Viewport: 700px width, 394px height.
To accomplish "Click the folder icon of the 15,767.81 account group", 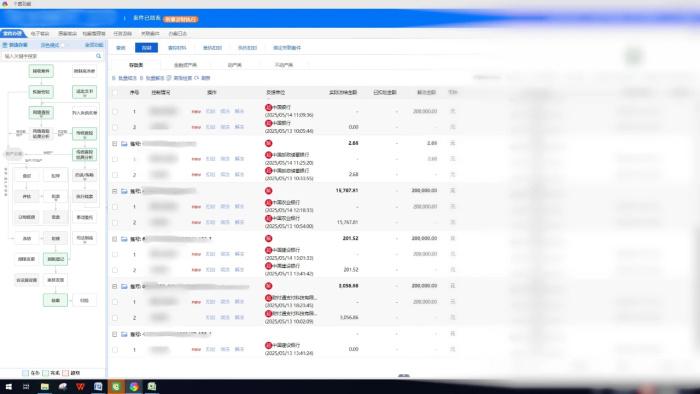I will coord(124,191).
